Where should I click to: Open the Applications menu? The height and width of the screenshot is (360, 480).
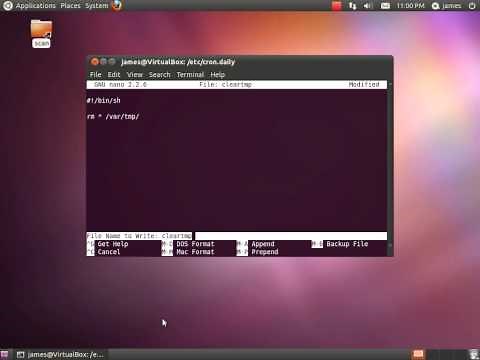point(35,6)
